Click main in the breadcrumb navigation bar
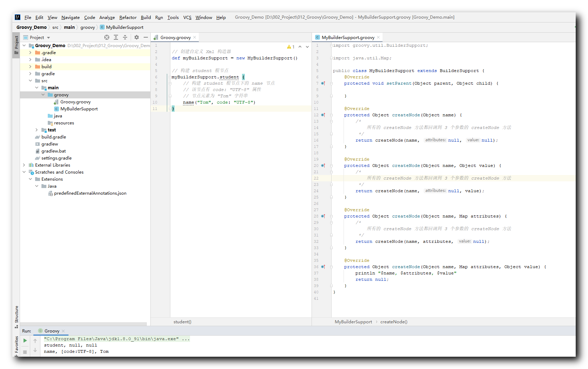Screen dimensions: 588x369 [x=69, y=27]
